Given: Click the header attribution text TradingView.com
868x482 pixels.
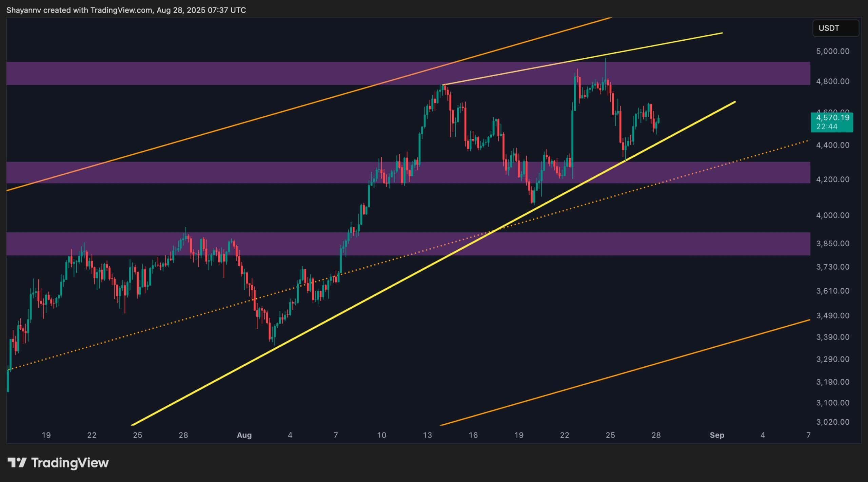Looking at the screenshot, I should (121, 10).
